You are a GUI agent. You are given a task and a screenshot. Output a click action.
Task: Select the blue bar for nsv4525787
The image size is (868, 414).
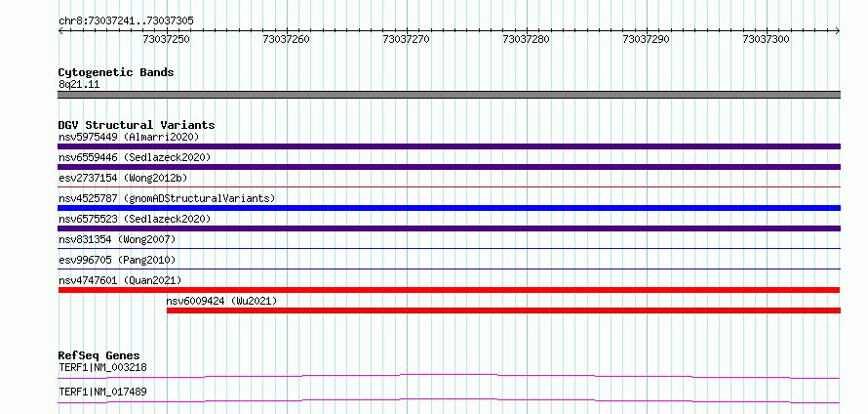click(449, 208)
